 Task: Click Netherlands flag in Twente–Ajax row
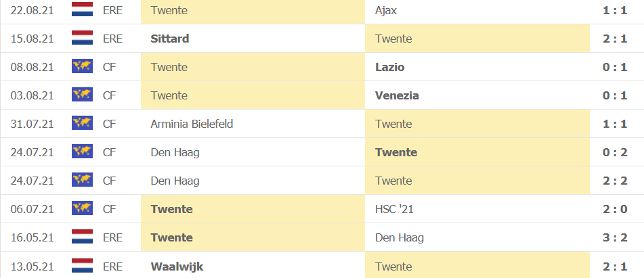(x=82, y=10)
